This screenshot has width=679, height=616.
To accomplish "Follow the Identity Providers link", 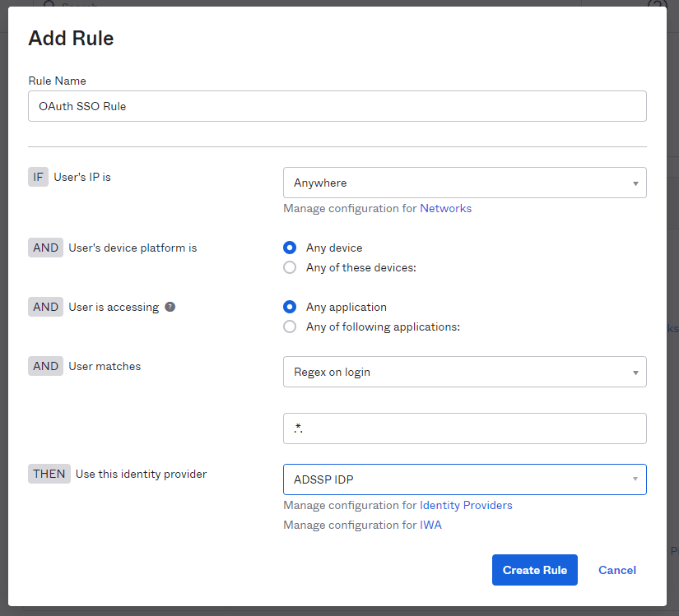I will click(x=466, y=505).
